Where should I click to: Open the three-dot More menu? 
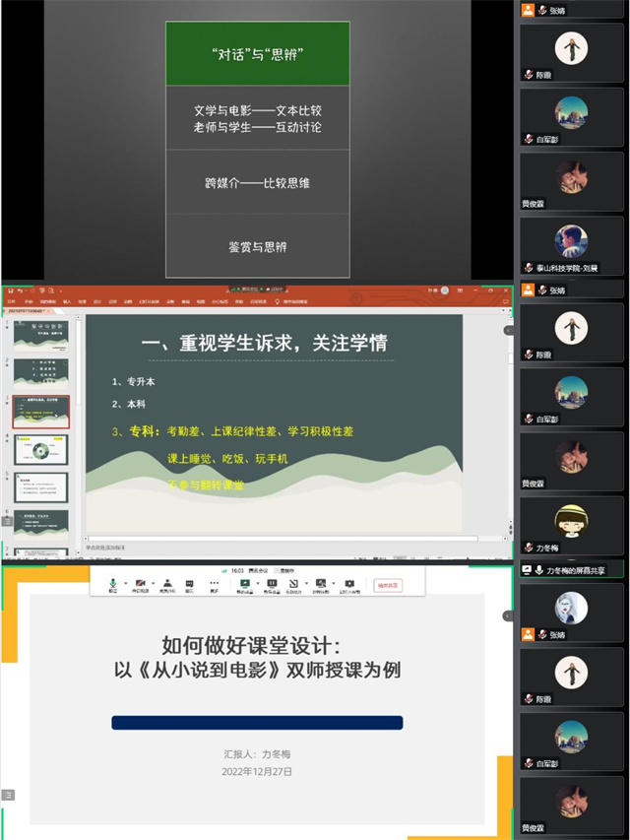click(x=215, y=585)
